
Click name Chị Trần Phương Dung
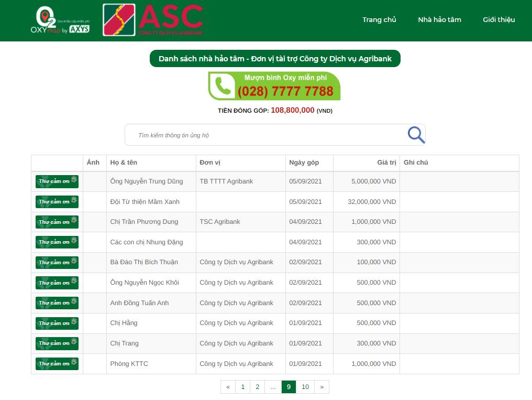144,222
